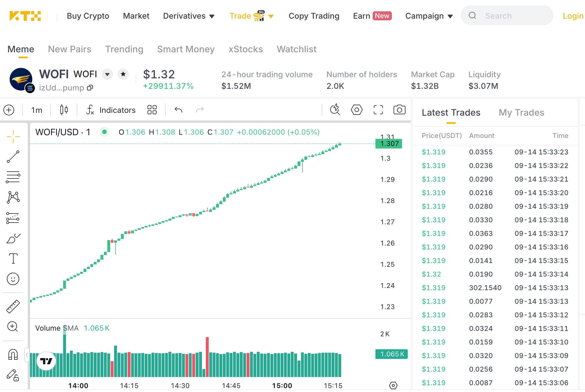The width and height of the screenshot is (585, 392).
Task: Focus the Search input field
Action: pyautogui.click(x=507, y=16)
